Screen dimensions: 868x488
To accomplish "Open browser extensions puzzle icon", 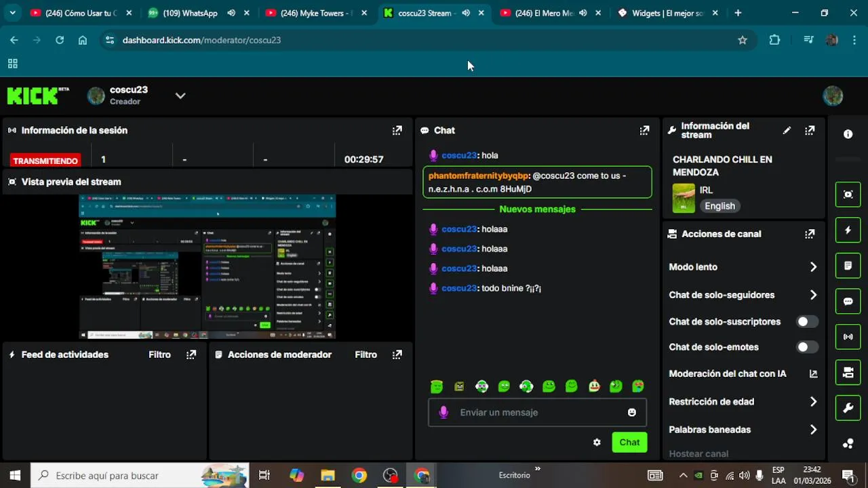I will [774, 40].
